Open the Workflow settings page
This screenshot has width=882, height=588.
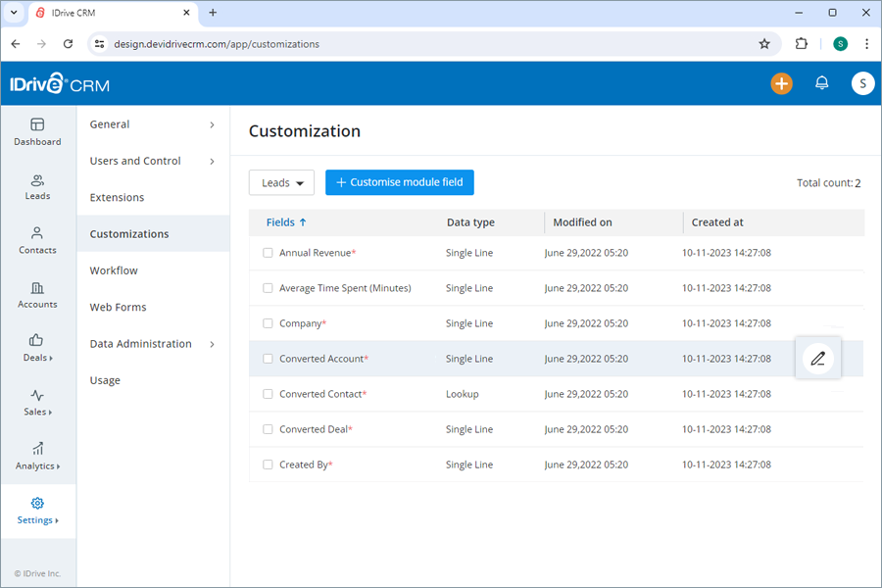click(115, 270)
